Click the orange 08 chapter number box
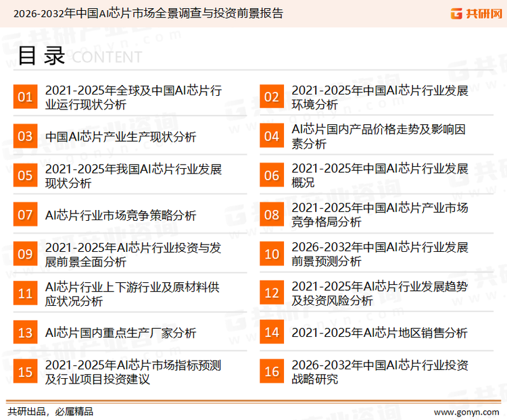 tap(272, 215)
